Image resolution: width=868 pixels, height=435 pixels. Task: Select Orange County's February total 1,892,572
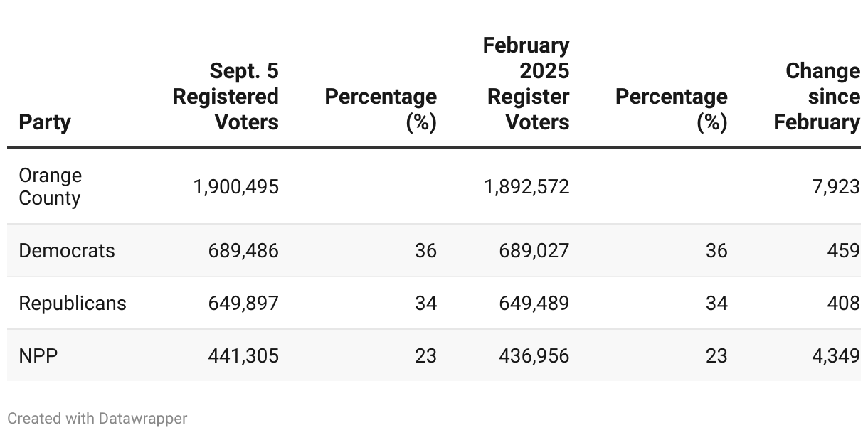pyautogui.click(x=526, y=187)
